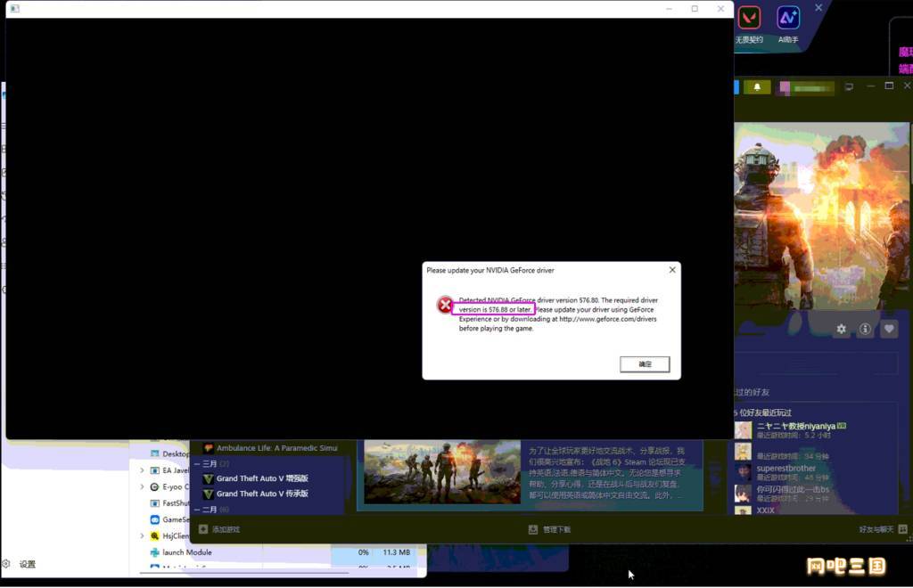Click the game info icon
This screenshot has width=913, height=588.
click(x=865, y=330)
